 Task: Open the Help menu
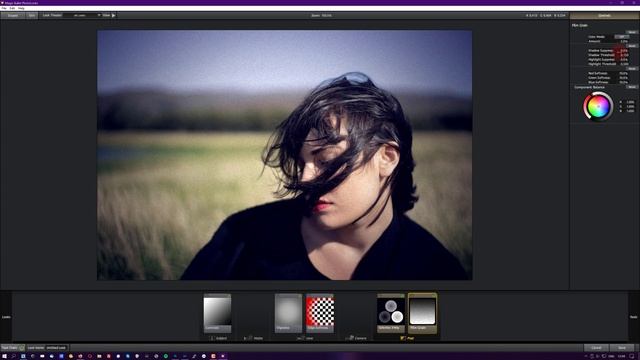(x=21, y=8)
